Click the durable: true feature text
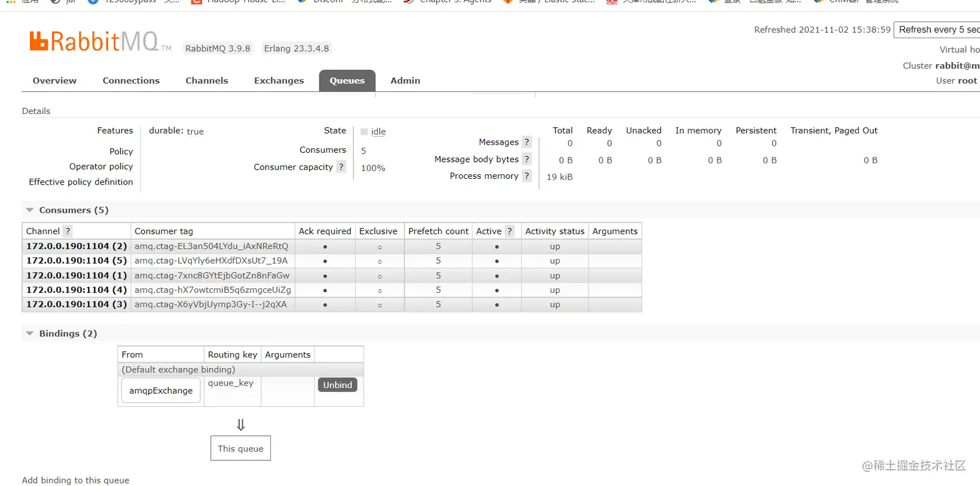 coord(176,131)
